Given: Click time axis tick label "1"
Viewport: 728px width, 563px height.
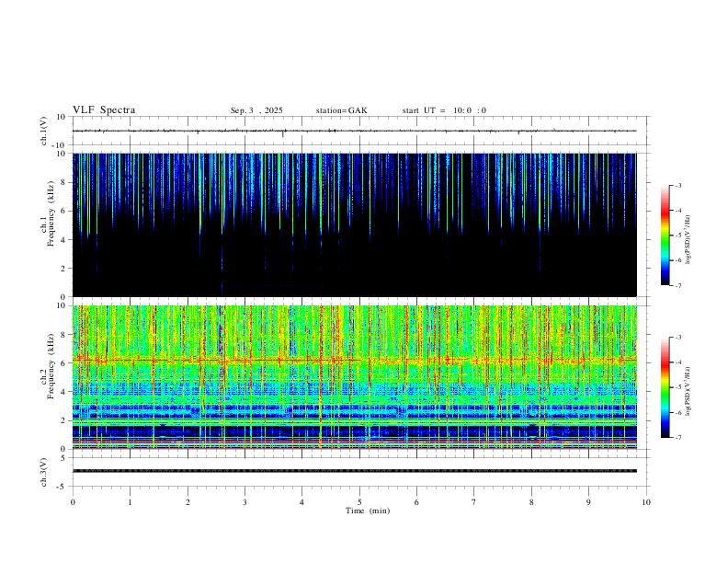Looking at the screenshot, I should point(130,502).
